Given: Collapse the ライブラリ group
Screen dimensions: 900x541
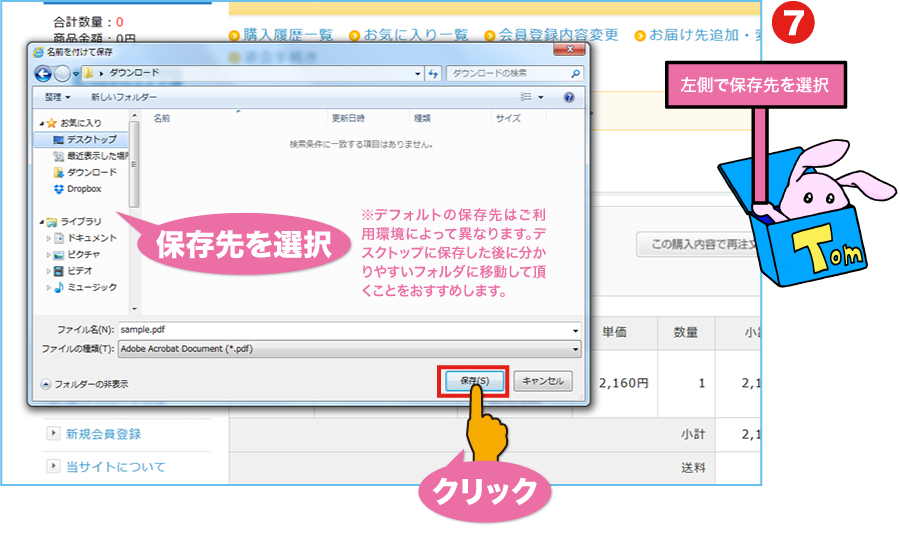Looking at the screenshot, I should pos(42,222).
